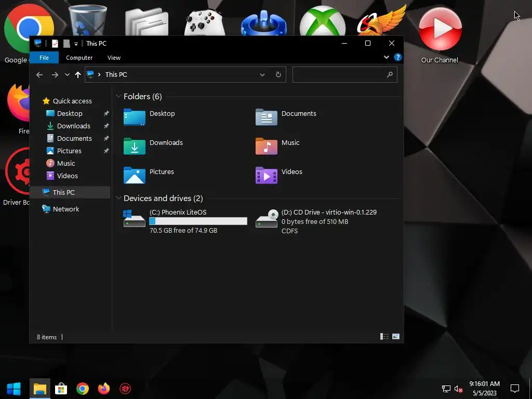Click the Back navigation arrow

(39, 75)
